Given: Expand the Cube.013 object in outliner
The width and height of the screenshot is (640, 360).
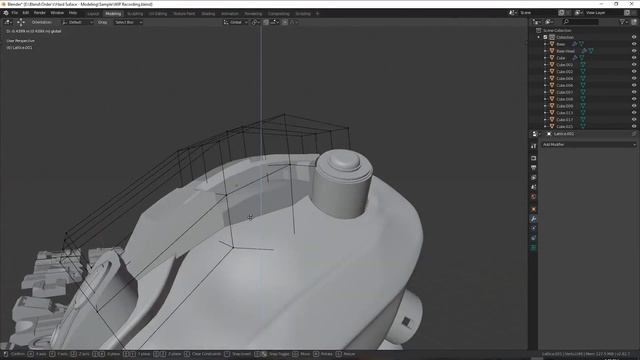Looking at the screenshot, I should pos(545,113).
